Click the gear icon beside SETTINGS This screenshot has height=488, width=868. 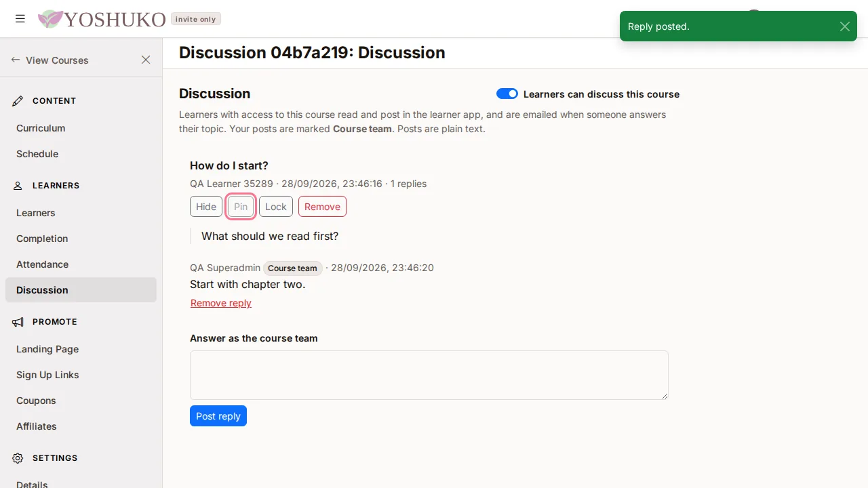pyautogui.click(x=18, y=458)
